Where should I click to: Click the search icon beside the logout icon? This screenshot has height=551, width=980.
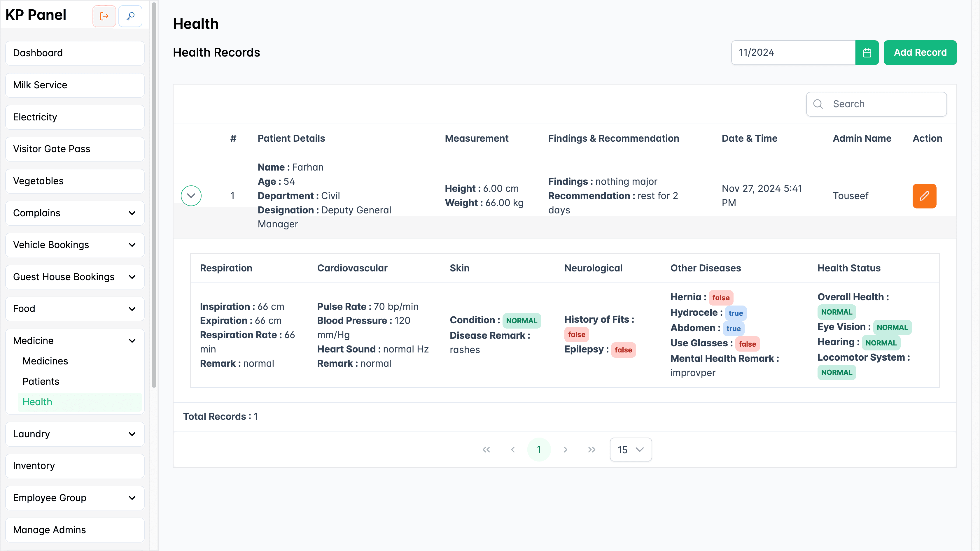point(130,16)
